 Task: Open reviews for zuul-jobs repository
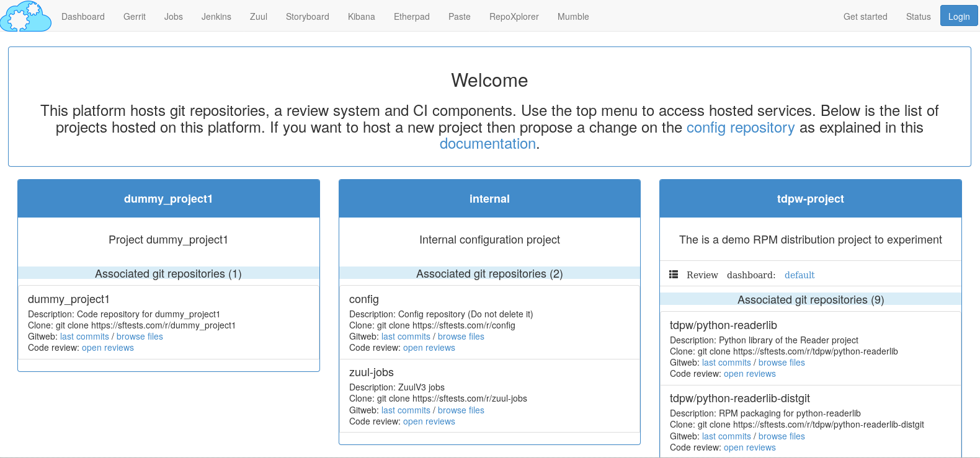coord(429,421)
